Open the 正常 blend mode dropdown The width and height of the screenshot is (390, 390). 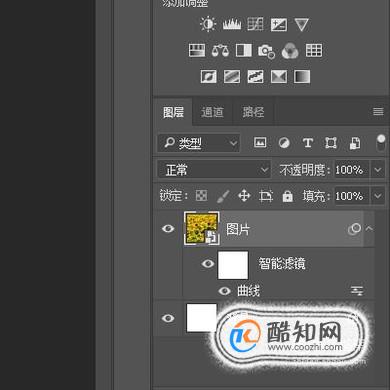[214, 170]
